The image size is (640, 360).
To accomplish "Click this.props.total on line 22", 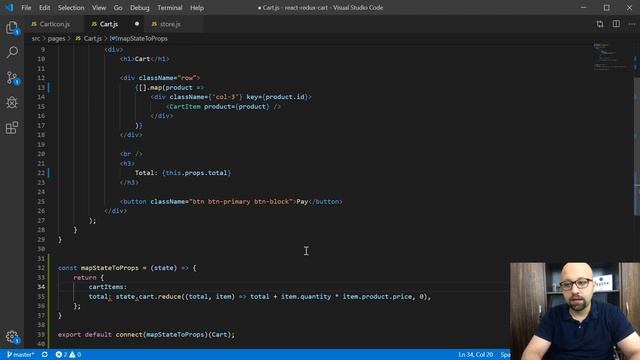I will [x=197, y=173].
